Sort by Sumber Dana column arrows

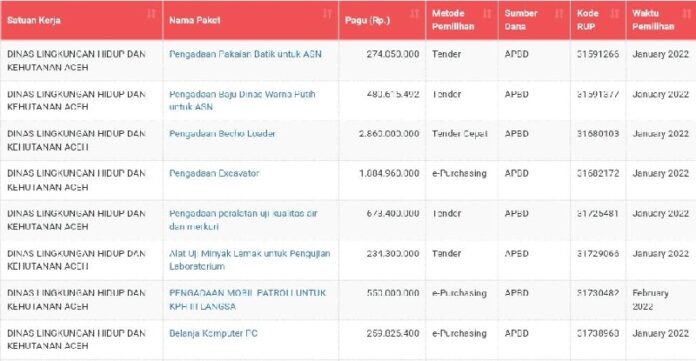point(559,14)
